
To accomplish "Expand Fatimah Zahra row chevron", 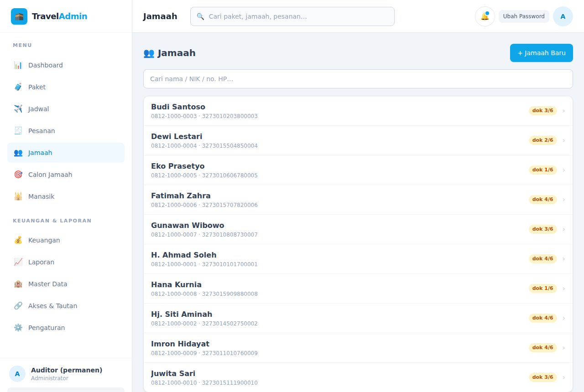I will coord(564,200).
